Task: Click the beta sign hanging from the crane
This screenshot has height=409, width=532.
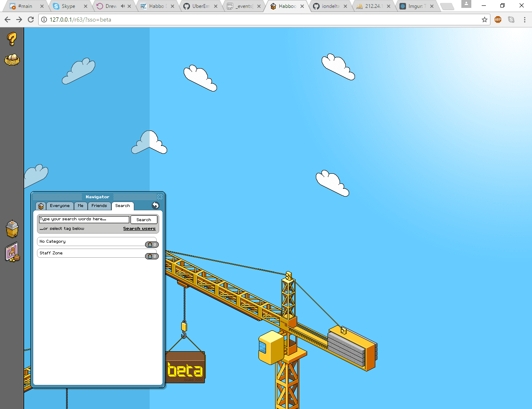Action: [x=185, y=367]
